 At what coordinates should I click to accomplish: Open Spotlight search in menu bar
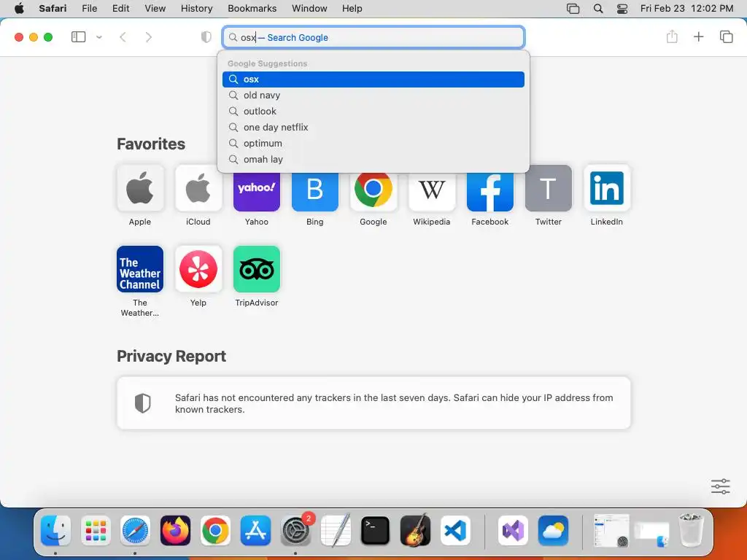pos(598,8)
